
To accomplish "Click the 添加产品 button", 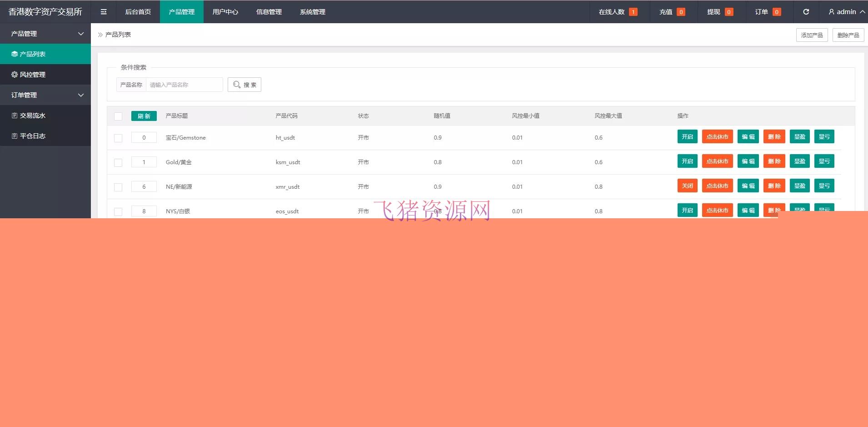I will 812,35.
